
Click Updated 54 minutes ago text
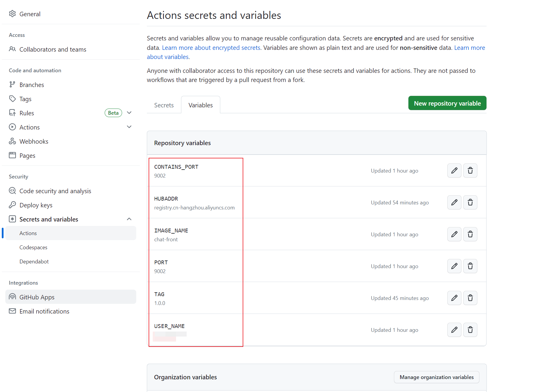click(x=400, y=203)
